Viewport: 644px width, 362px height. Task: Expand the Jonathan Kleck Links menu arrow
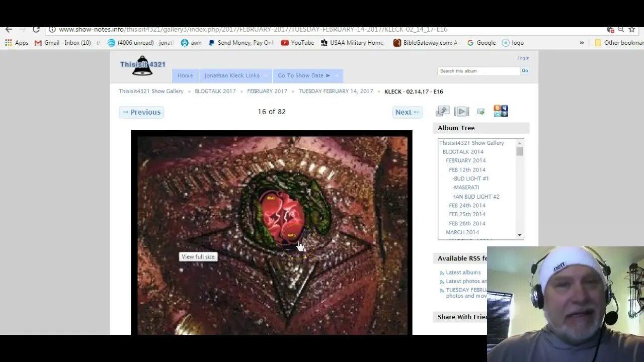pyautogui.click(x=266, y=76)
